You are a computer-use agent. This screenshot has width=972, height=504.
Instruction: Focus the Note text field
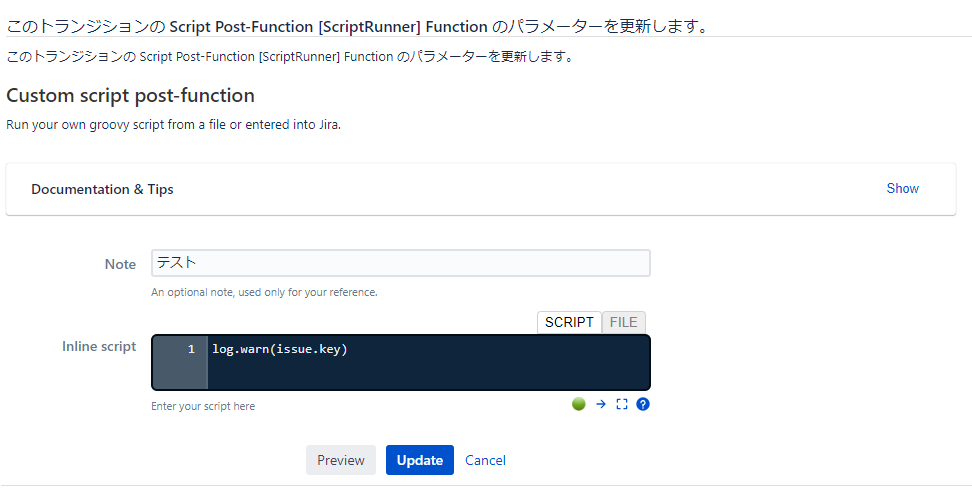[400, 263]
